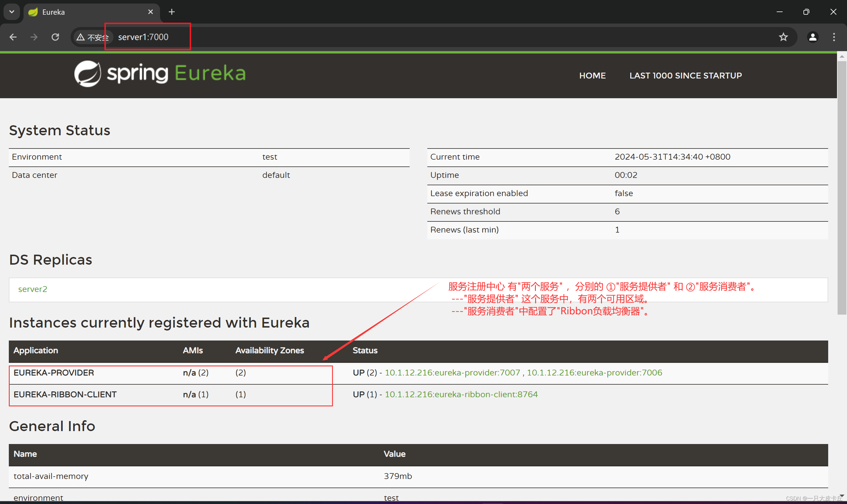Click the browser back arrow
Screen dimensions: 847x504
(13, 37)
